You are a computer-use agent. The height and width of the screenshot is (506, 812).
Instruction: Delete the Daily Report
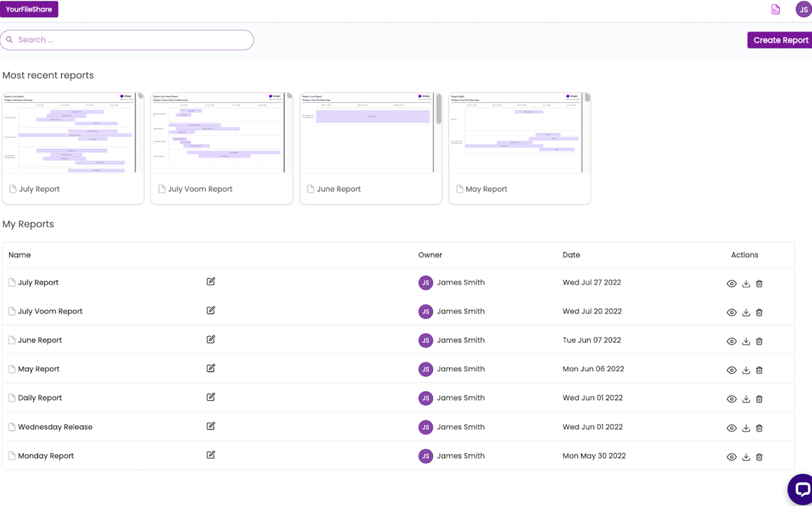pyautogui.click(x=759, y=399)
